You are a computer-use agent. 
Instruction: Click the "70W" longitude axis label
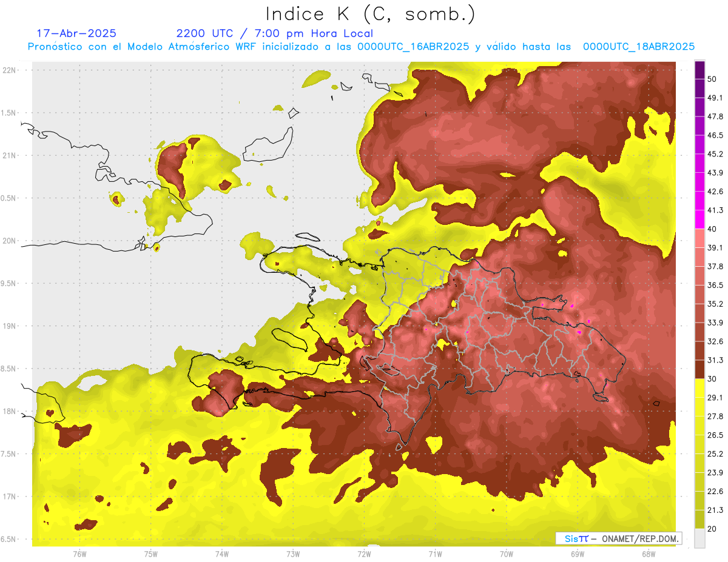pos(507,554)
